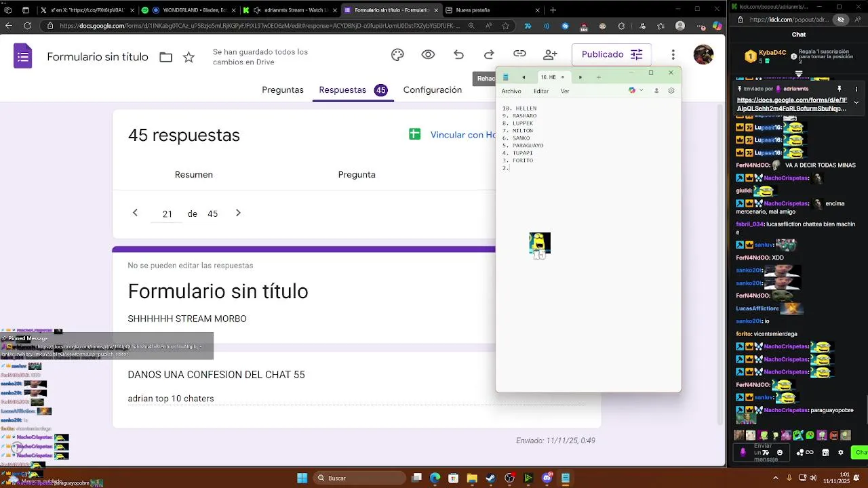
Task: Open the Windows Start menu
Action: (302, 478)
